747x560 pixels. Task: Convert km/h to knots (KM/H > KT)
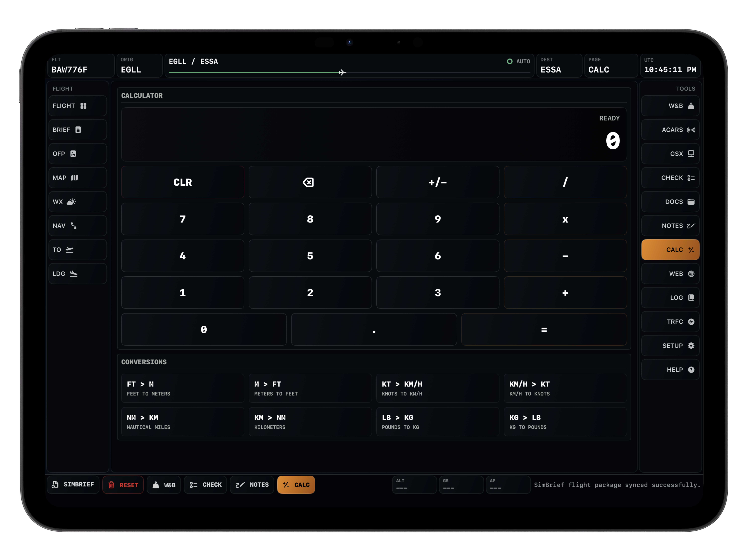tap(565, 388)
